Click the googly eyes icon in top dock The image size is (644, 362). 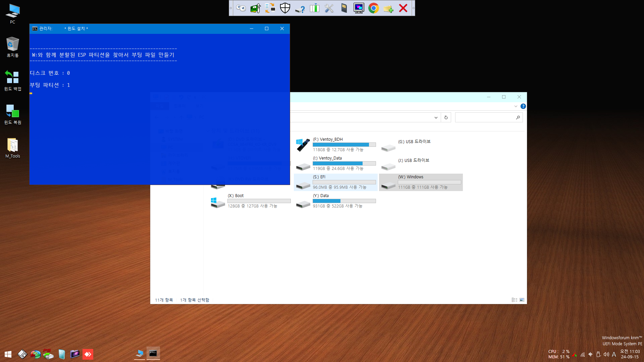tap(241, 8)
